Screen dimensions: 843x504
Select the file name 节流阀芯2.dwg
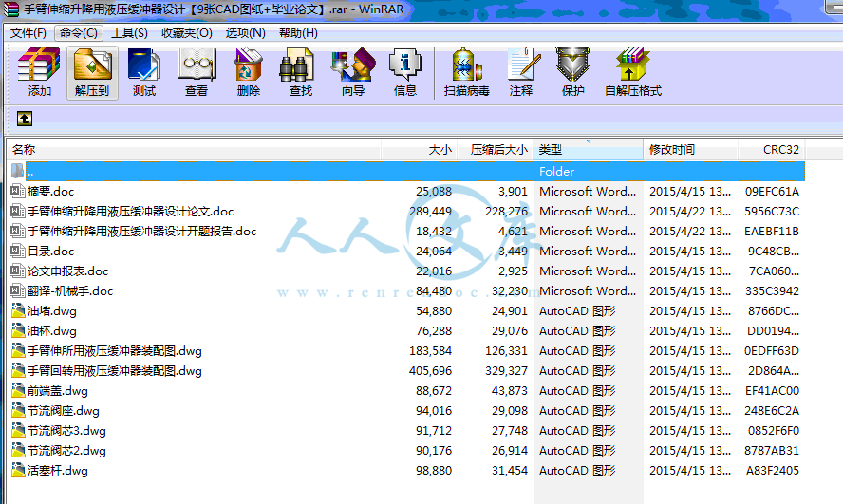click(66, 450)
